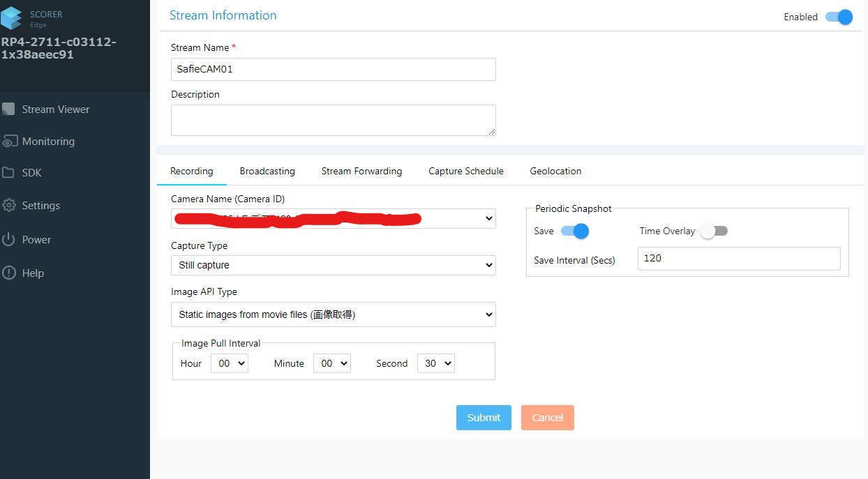
Task: Click the Cancel button
Action: [547, 418]
